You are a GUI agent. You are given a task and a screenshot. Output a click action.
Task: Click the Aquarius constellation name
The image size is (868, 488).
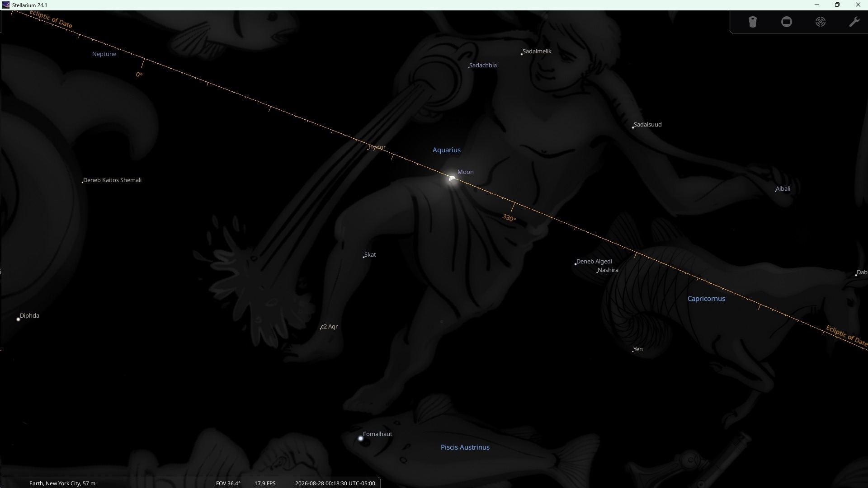point(447,150)
